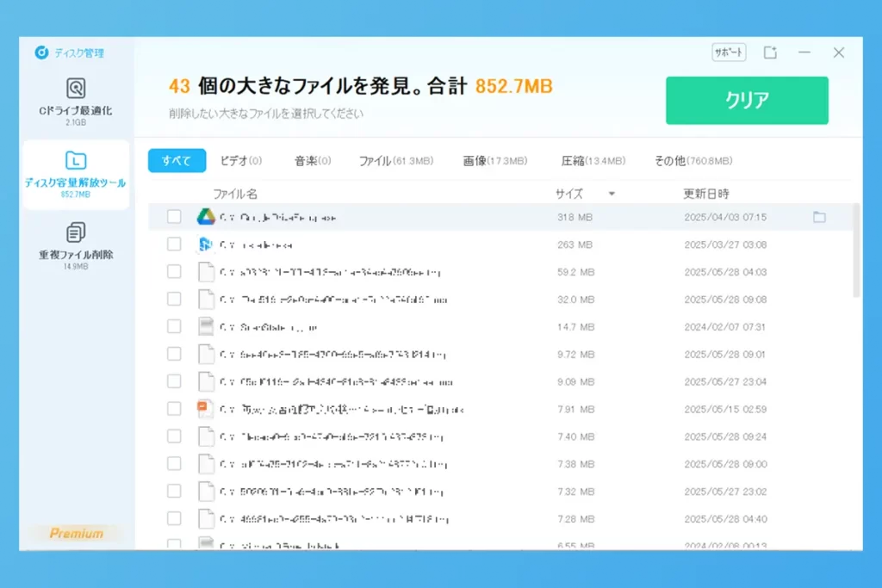Check the 318 MB file checkbox
This screenshot has height=588, width=882.
(174, 217)
